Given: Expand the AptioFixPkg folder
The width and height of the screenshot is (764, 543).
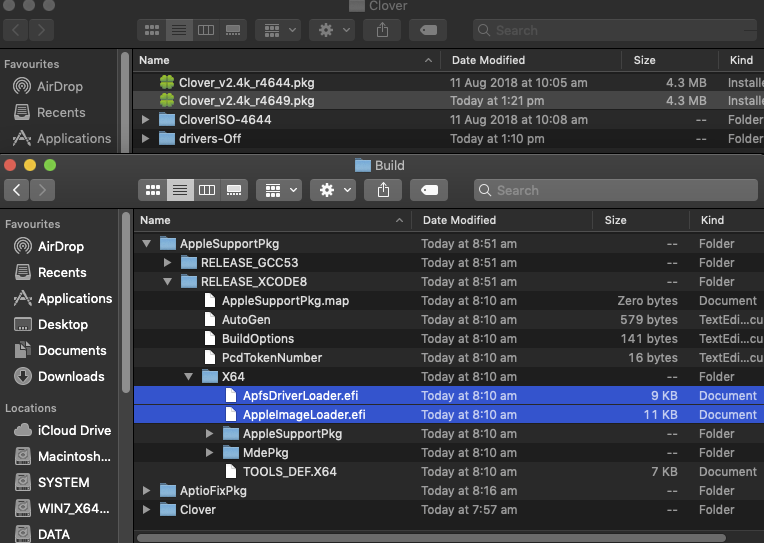Looking at the screenshot, I should 146,490.
